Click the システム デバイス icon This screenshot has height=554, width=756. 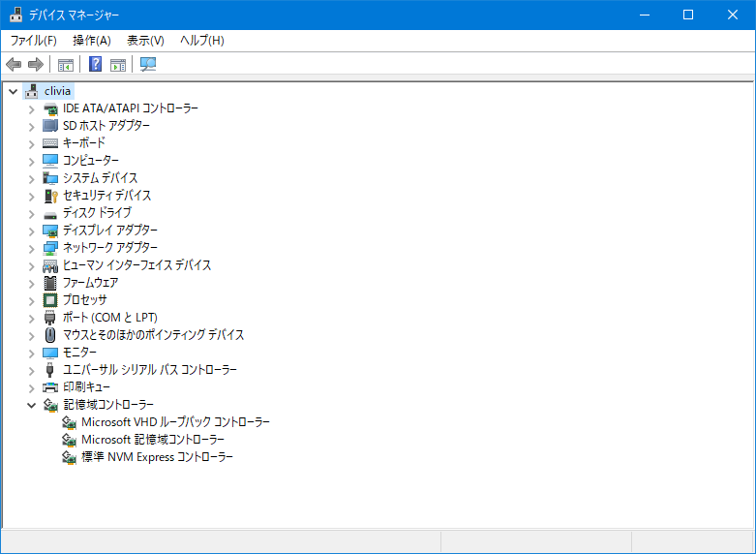click(x=50, y=178)
